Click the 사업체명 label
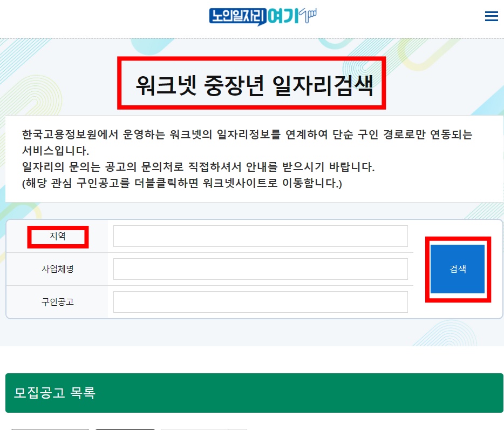 [x=58, y=269]
